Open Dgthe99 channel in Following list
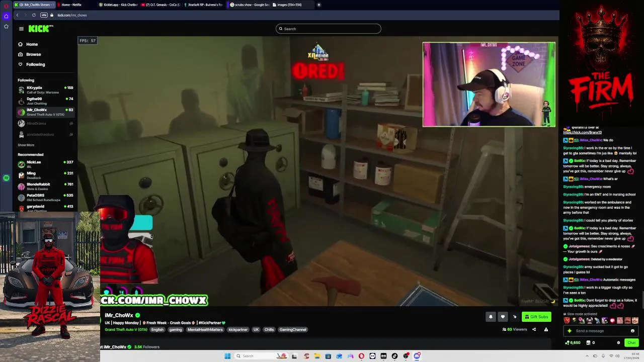This screenshot has width=644, height=362. pos(45,101)
